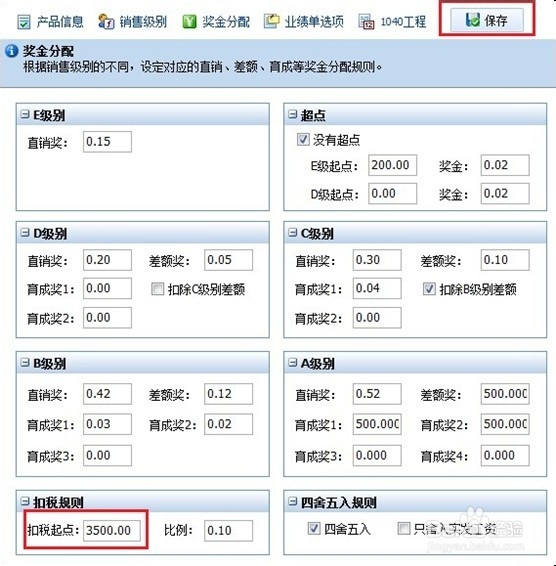Click the C级别 育成奖1 field 0.04

click(x=377, y=288)
